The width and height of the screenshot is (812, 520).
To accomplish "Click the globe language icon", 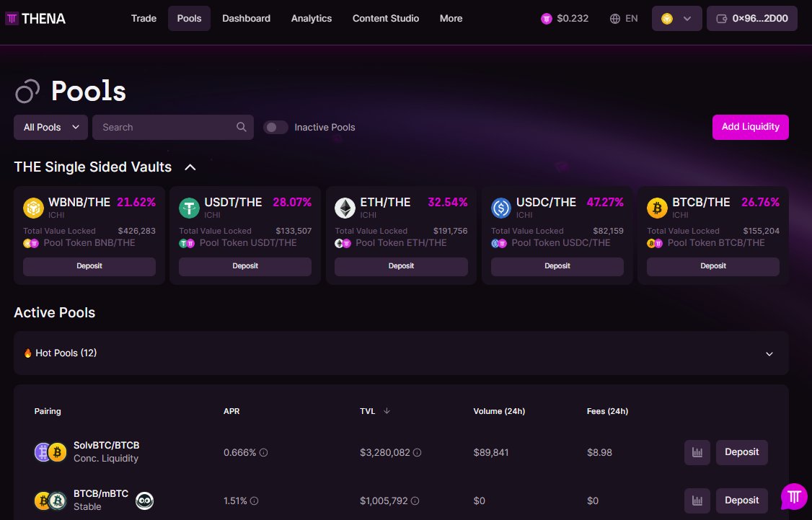I will 614,19.
